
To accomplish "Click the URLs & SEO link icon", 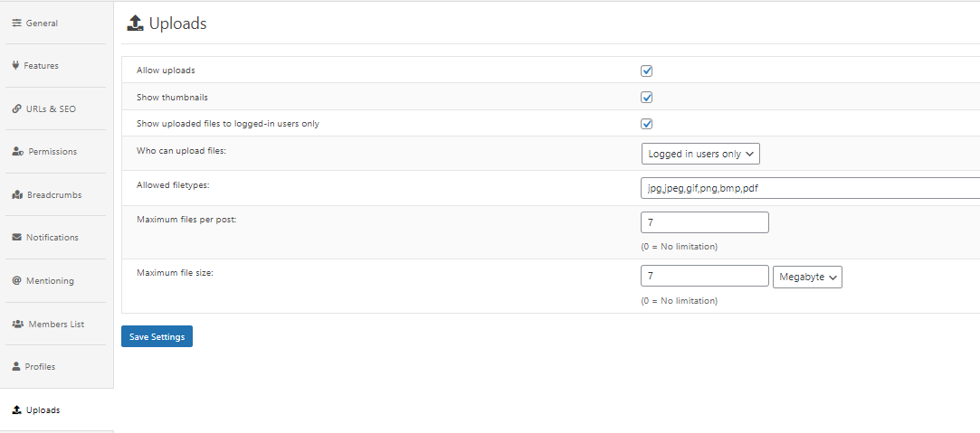I will tap(17, 108).
